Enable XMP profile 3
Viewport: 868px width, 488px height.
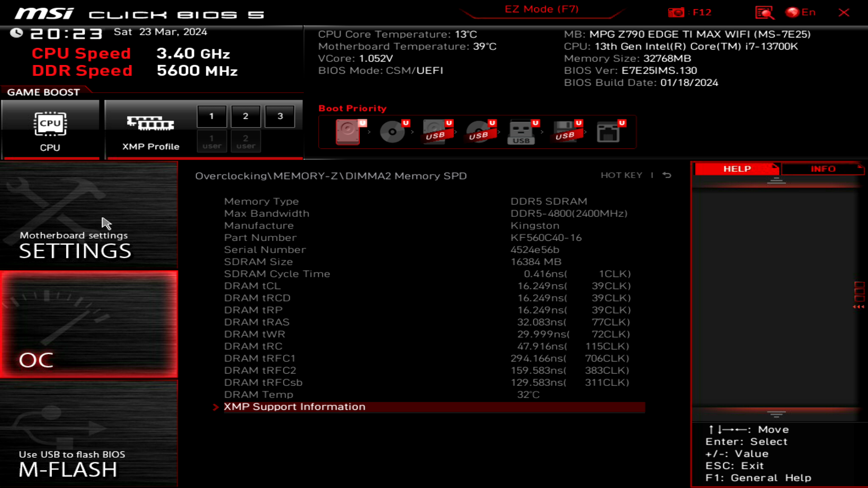coord(280,116)
